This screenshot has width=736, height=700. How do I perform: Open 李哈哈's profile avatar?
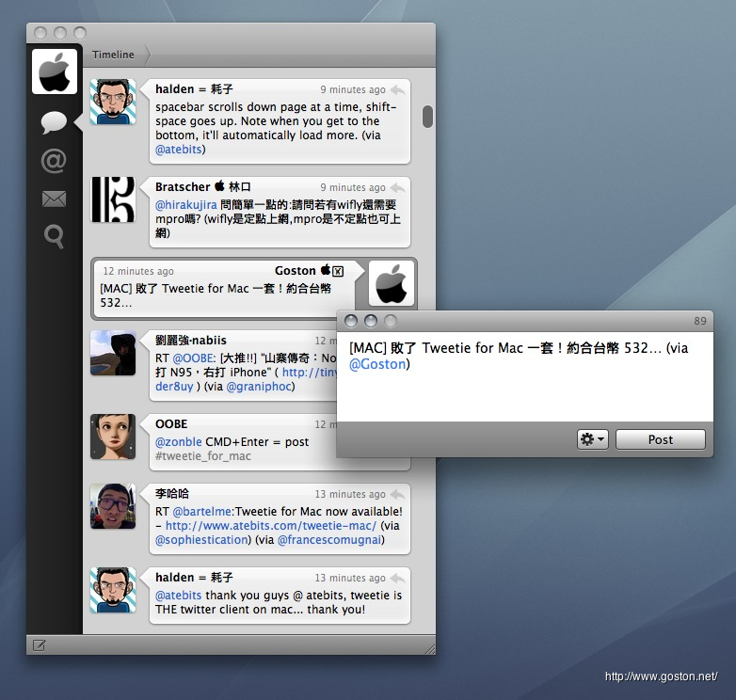(113, 506)
